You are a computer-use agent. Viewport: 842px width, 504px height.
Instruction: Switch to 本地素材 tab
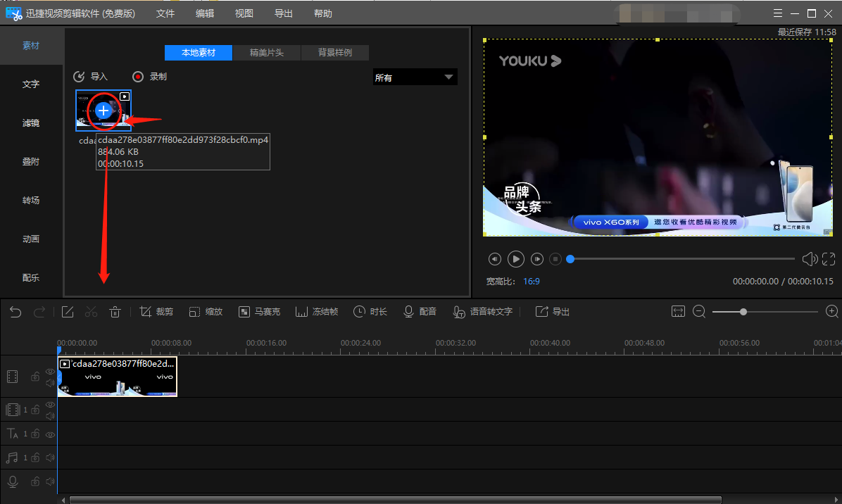click(x=198, y=53)
